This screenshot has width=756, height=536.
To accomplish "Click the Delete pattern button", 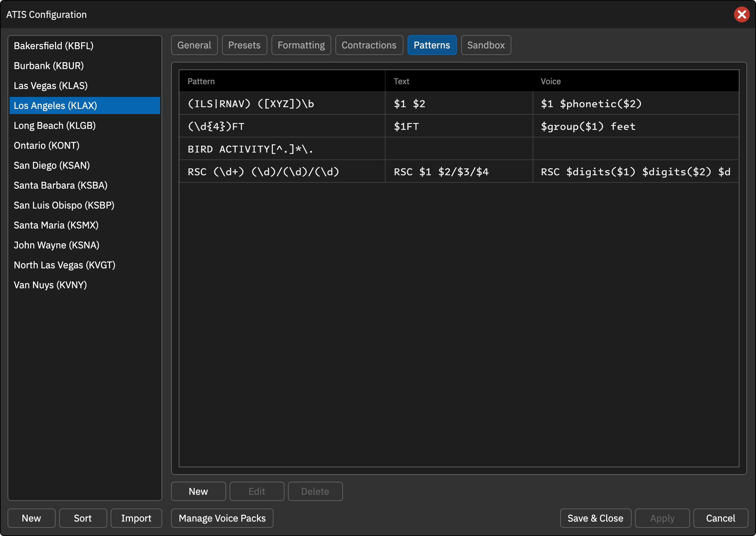I will (x=315, y=491).
